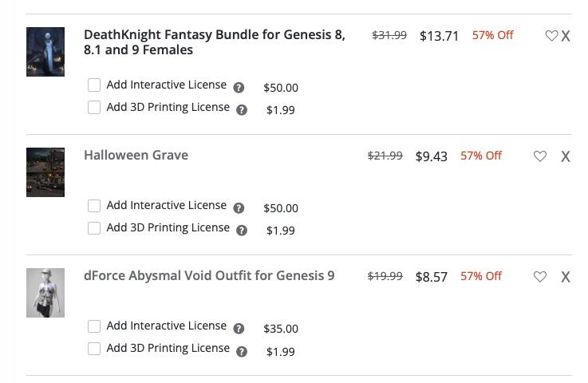Enable Interactive License for DeathKnight Fantasy Bundle
The image size is (588, 383).
click(94, 85)
